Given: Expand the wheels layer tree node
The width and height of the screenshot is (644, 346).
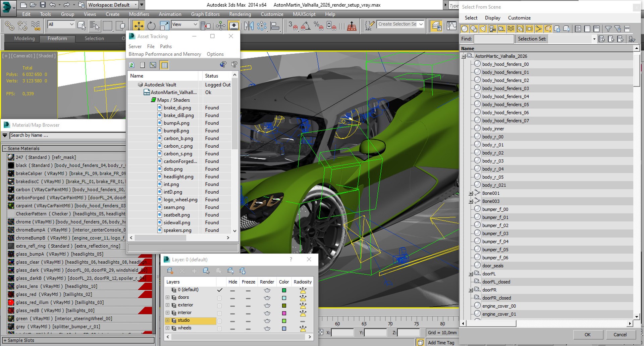Looking at the screenshot, I should pyautogui.click(x=167, y=328).
